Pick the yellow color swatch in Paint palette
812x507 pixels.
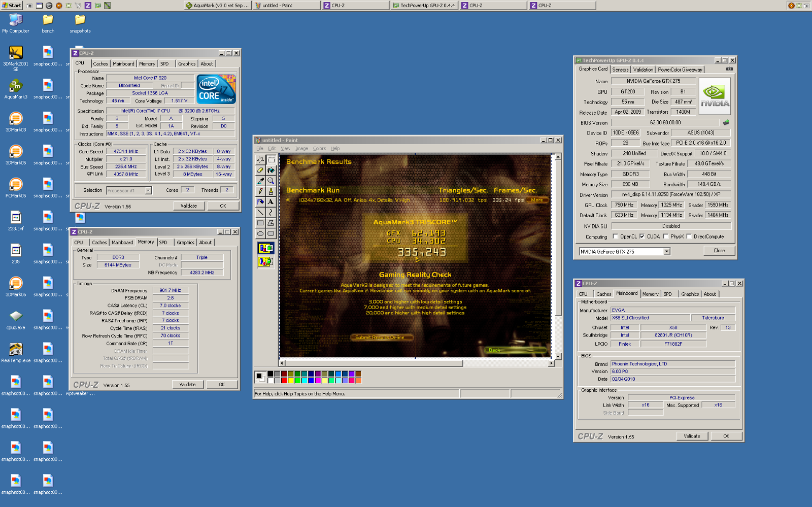(x=291, y=381)
